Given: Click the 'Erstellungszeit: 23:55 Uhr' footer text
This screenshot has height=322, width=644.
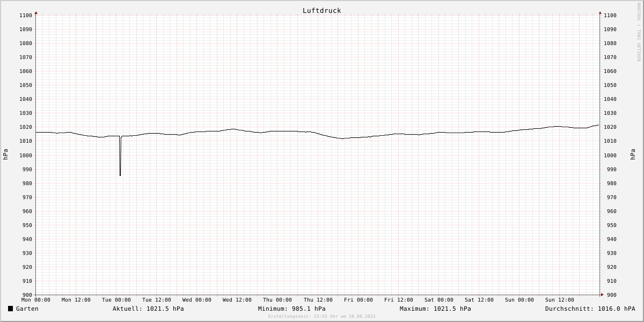Looking at the screenshot, I should click(x=322, y=316).
